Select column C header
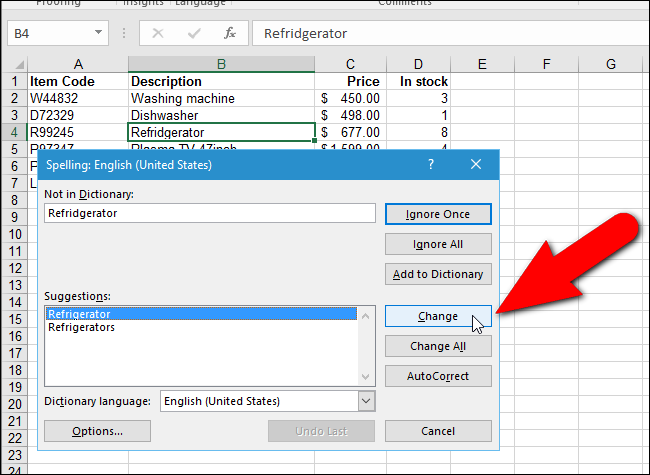The height and width of the screenshot is (475, 650). [350, 64]
